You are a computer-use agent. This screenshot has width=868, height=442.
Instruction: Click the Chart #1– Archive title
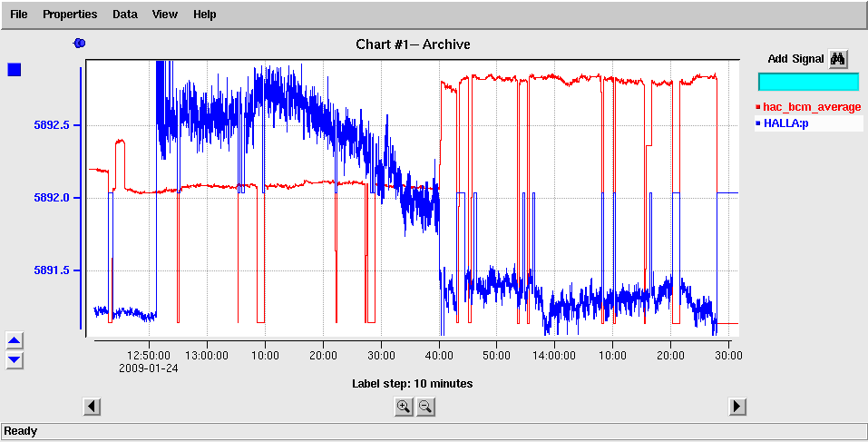(x=413, y=44)
